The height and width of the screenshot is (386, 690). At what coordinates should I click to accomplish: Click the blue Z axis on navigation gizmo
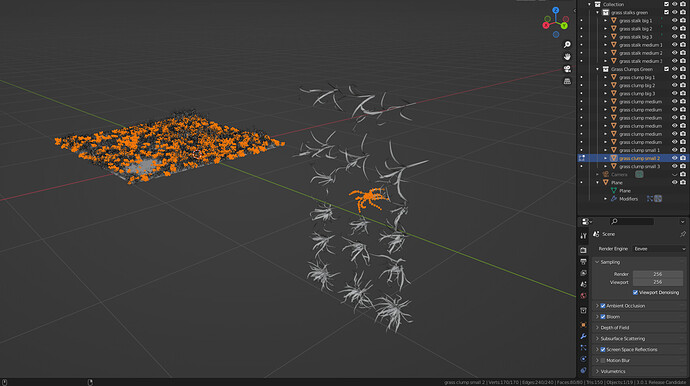pyautogui.click(x=556, y=10)
